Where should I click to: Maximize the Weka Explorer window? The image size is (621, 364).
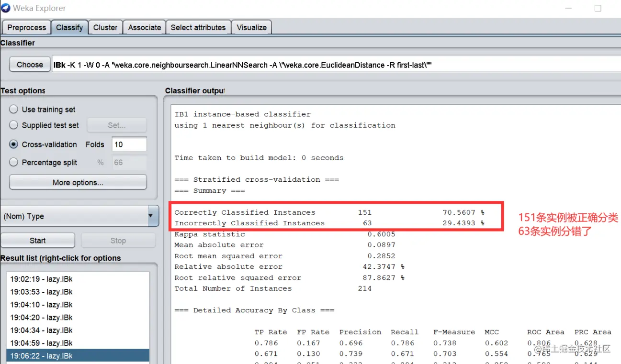598,8
